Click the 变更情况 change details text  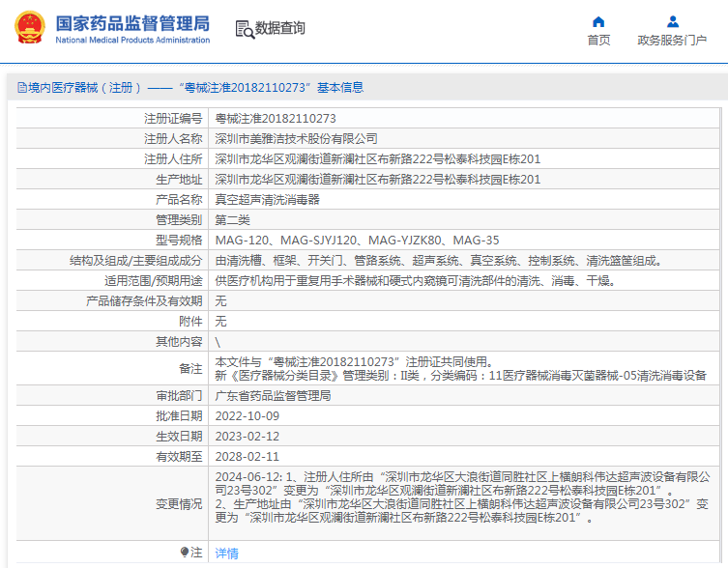(x=462, y=497)
